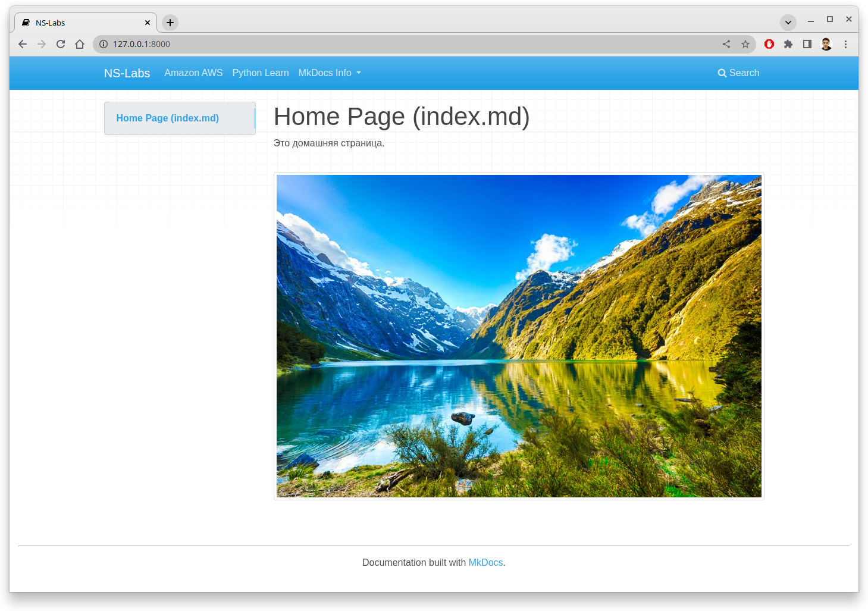Open the Chrome three-dot menu
The image size is (868, 611).
pos(845,44)
